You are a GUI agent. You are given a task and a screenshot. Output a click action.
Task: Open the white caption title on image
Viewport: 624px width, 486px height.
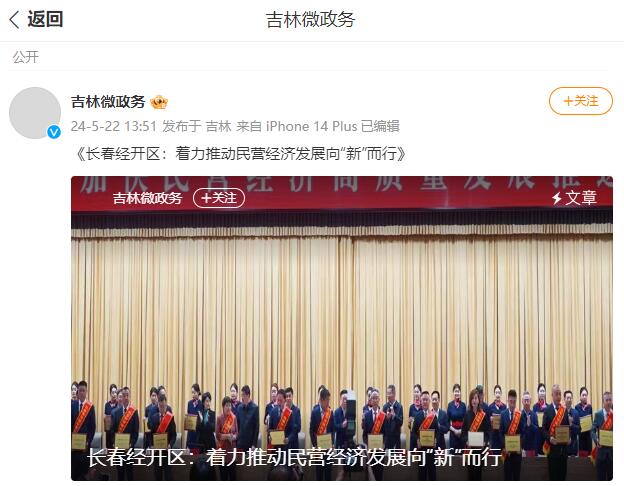294,457
